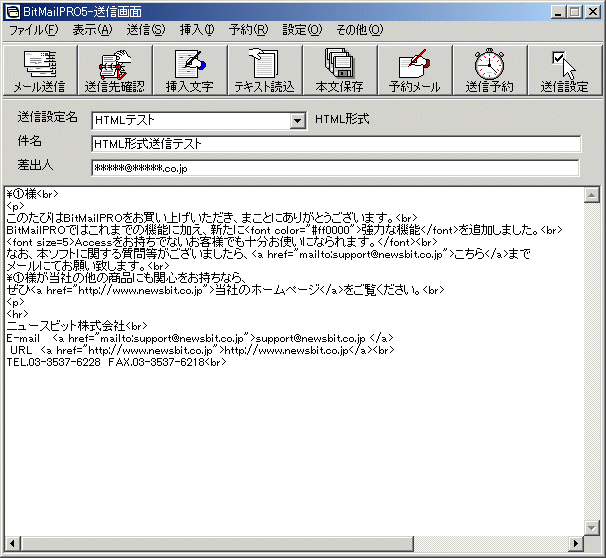Click the BitMailPRO5 title bar app icon
This screenshot has width=606, height=558.
[x=13, y=12]
